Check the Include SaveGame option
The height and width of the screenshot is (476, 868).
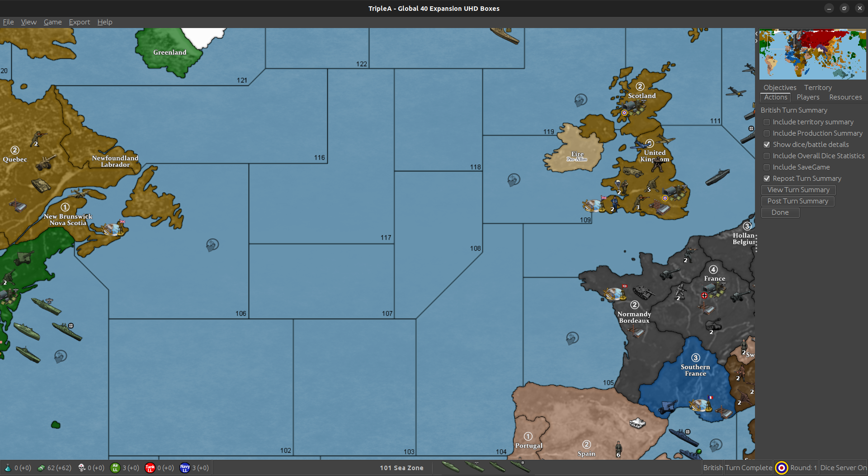pos(767,167)
